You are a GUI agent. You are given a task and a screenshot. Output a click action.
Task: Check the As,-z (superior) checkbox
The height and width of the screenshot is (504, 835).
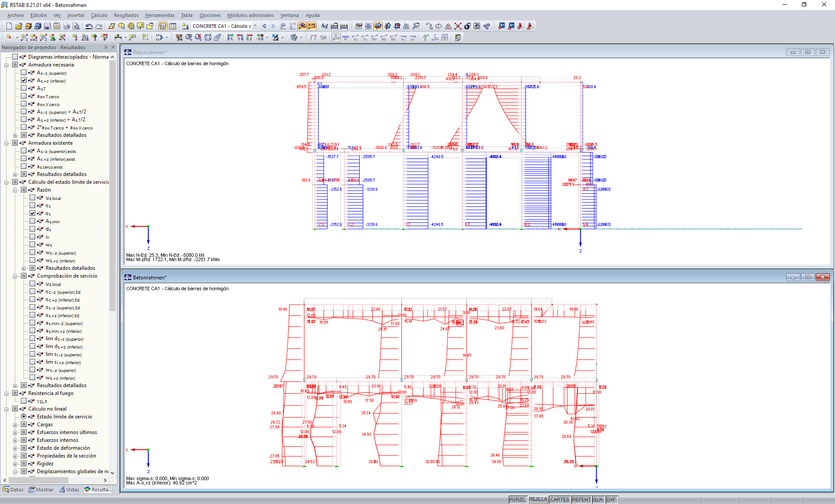pyautogui.click(x=24, y=73)
